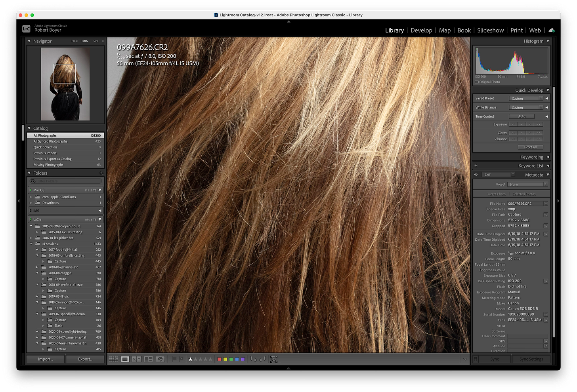The height and width of the screenshot is (392, 577).
Task: Open the Saved Preset Custom dropdown
Action: pyautogui.click(x=526, y=98)
